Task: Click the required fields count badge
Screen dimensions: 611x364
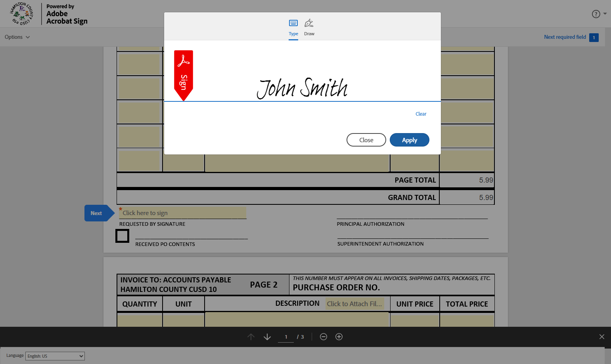Action: 594,38
